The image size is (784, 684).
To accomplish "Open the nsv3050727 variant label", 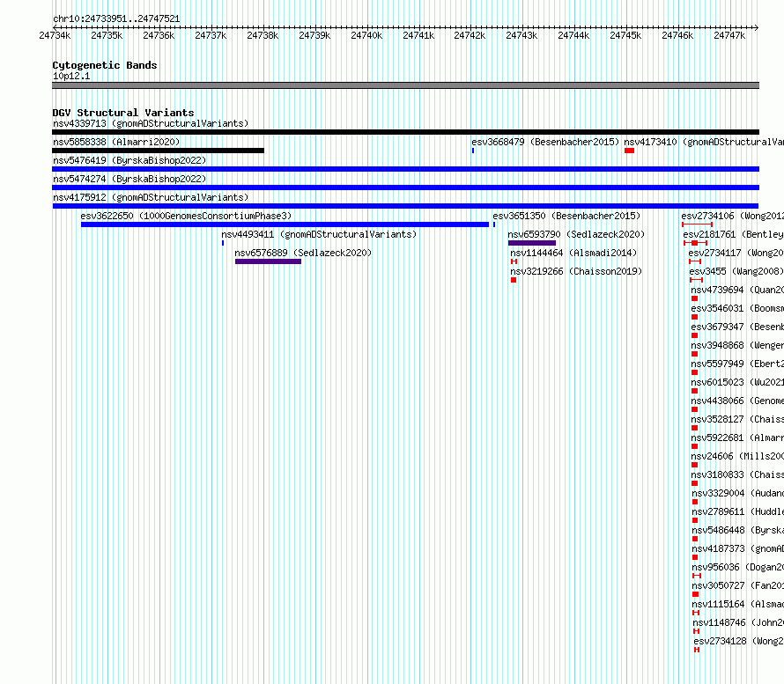I will (737, 585).
